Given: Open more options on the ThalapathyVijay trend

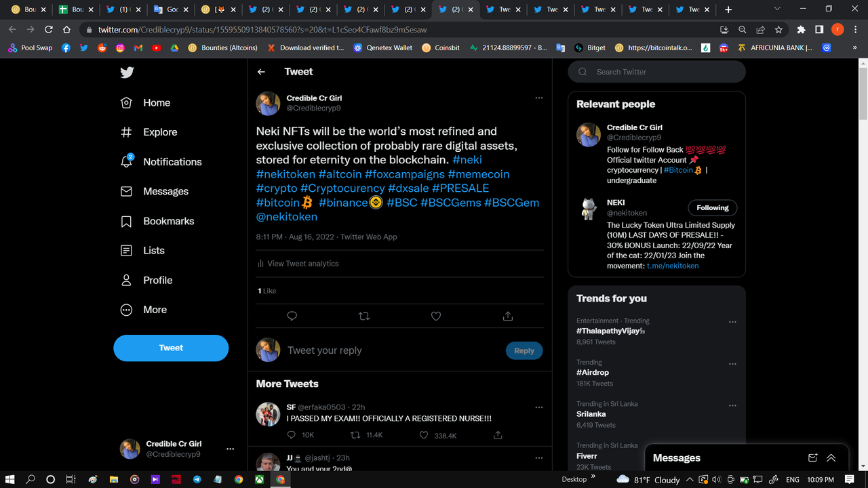Looking at the screenshot, I should (x=732, y=322).
